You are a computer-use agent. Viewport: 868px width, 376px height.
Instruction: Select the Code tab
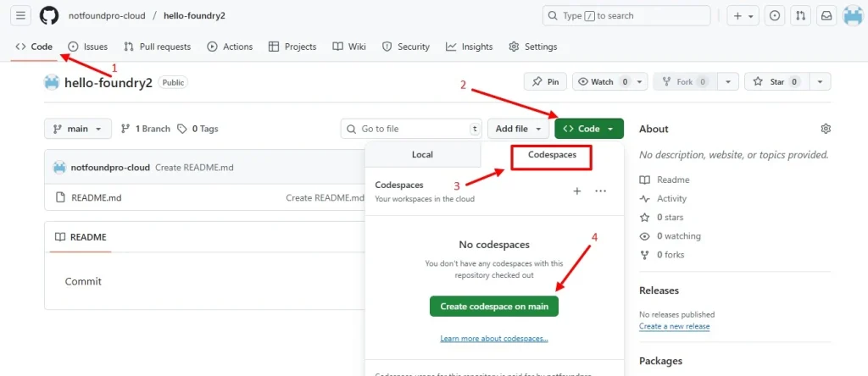[x=34, y=47]
